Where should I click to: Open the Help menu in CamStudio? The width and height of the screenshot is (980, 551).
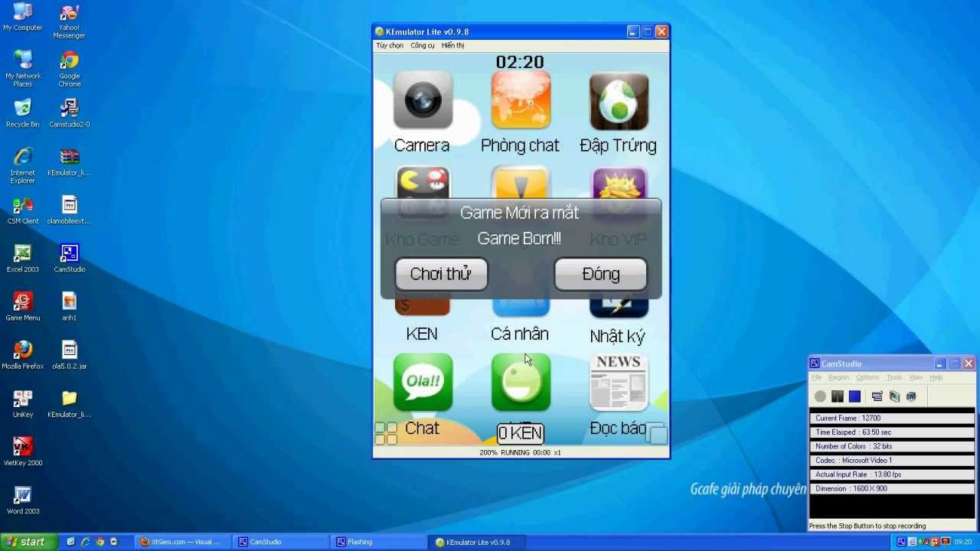[x=936, y=377]
